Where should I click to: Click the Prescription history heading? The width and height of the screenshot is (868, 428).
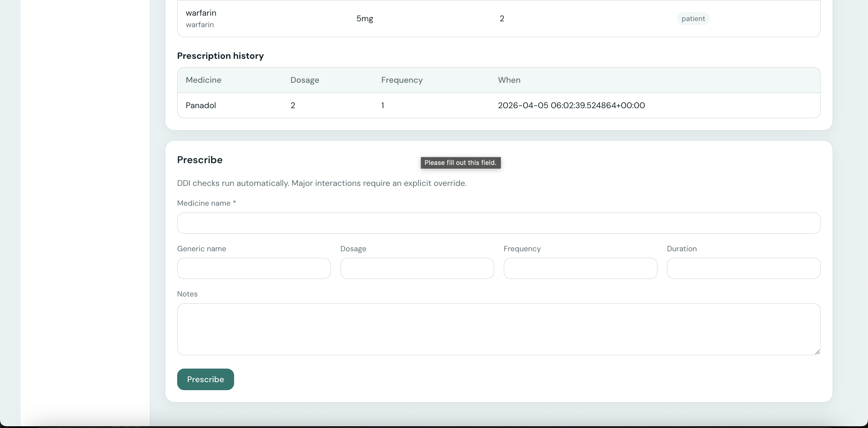[220, 56]
